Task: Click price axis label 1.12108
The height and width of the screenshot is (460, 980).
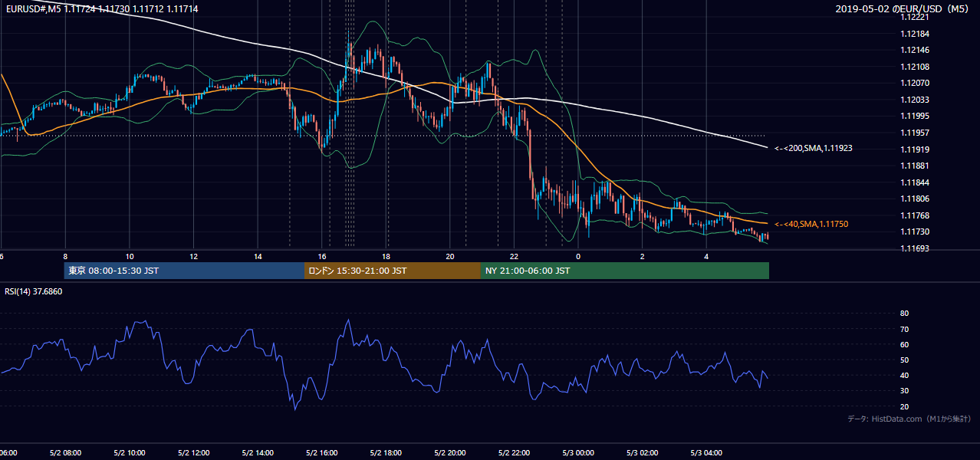Action: click(915, 67)
